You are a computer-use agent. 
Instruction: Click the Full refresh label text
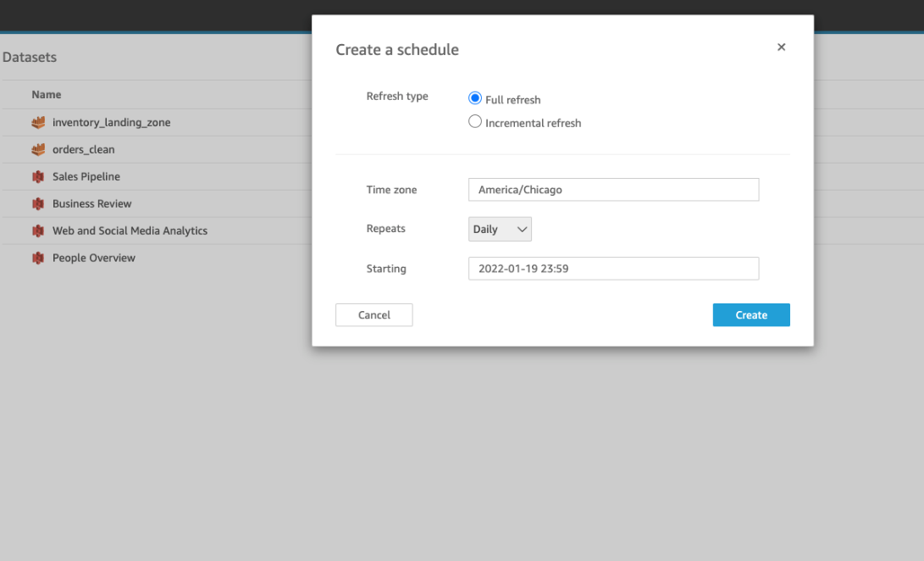512,100
